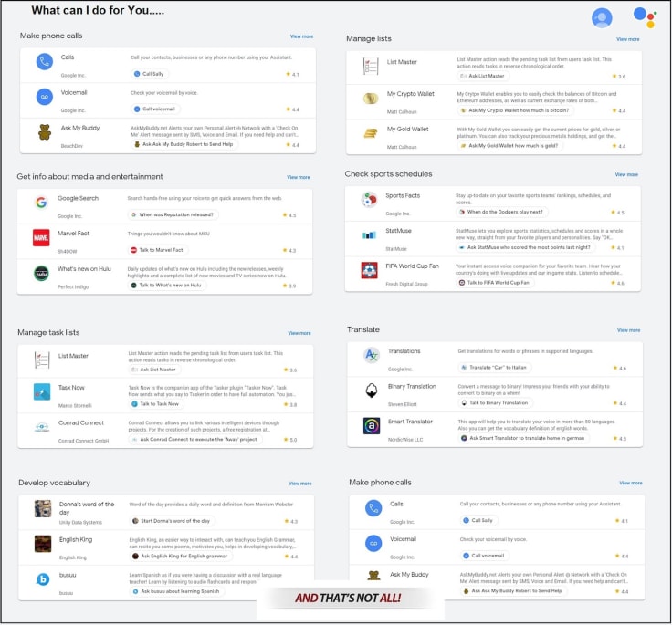Click the 'Binary Translation' title
Image resolution: width=672 pixels, height=625 pixels.
pos(412,386)
